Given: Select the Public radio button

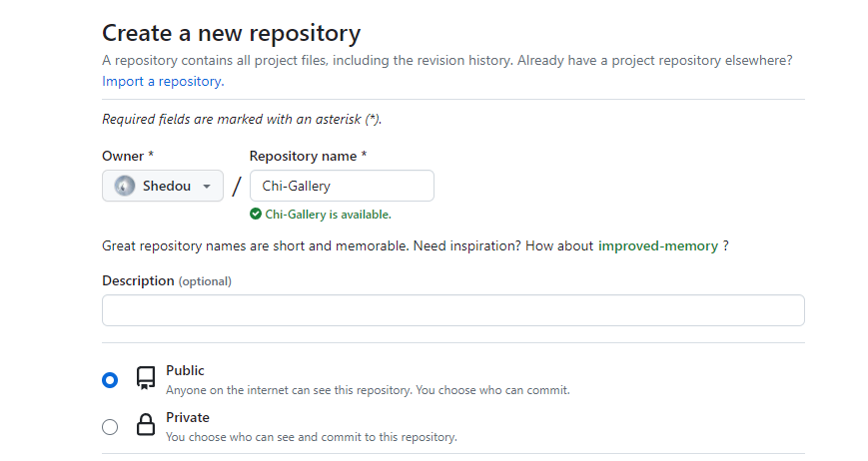Looking at the screenshot, I should click(x=110, y=379).
